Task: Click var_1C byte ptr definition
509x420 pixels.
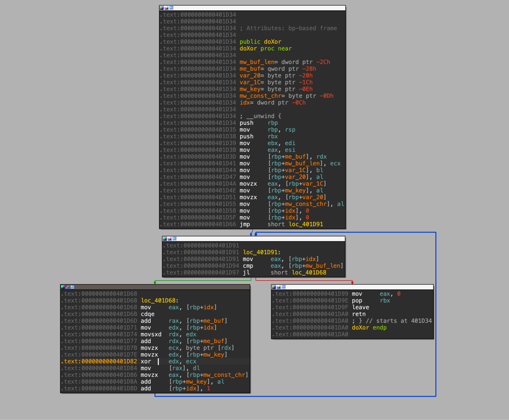Action: point(276,82)
